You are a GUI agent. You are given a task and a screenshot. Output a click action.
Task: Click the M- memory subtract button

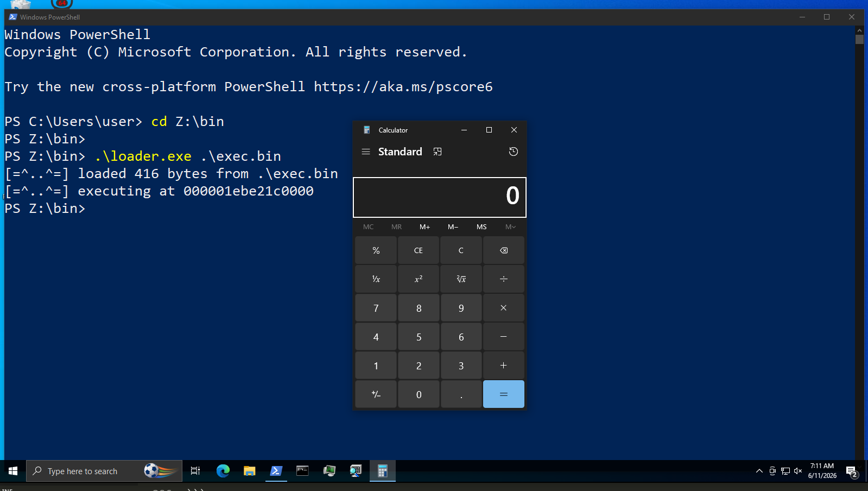453,227
